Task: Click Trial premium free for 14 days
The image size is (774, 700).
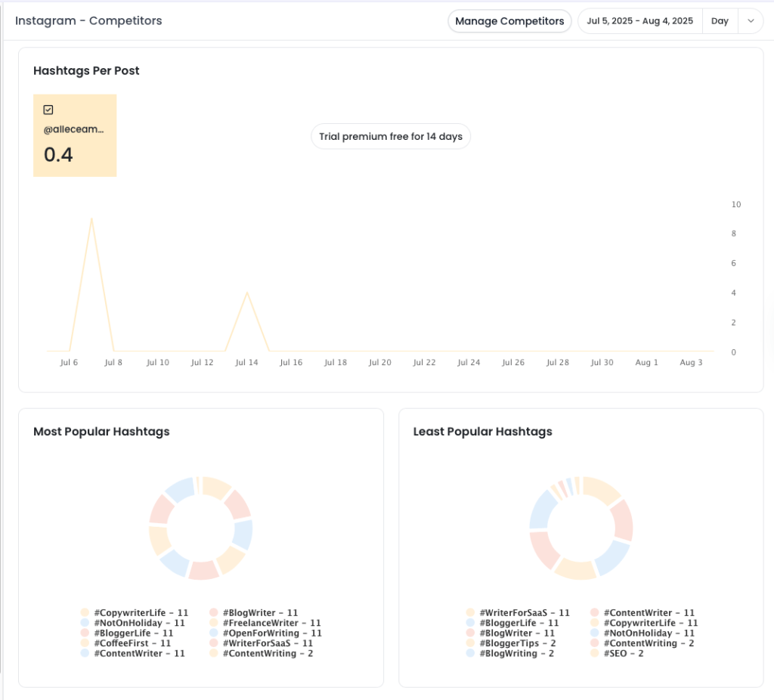Action: [391, 137]
